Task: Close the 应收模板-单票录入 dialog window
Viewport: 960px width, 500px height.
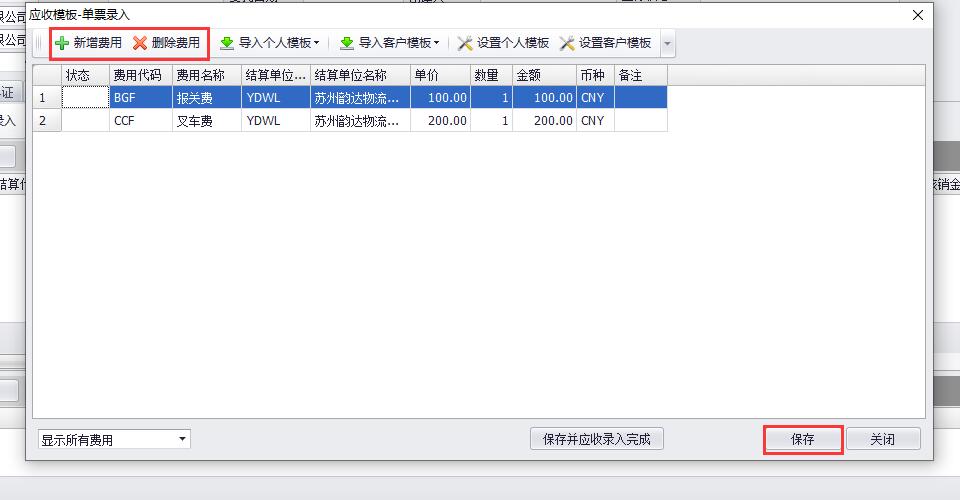Action: (918, 15)
